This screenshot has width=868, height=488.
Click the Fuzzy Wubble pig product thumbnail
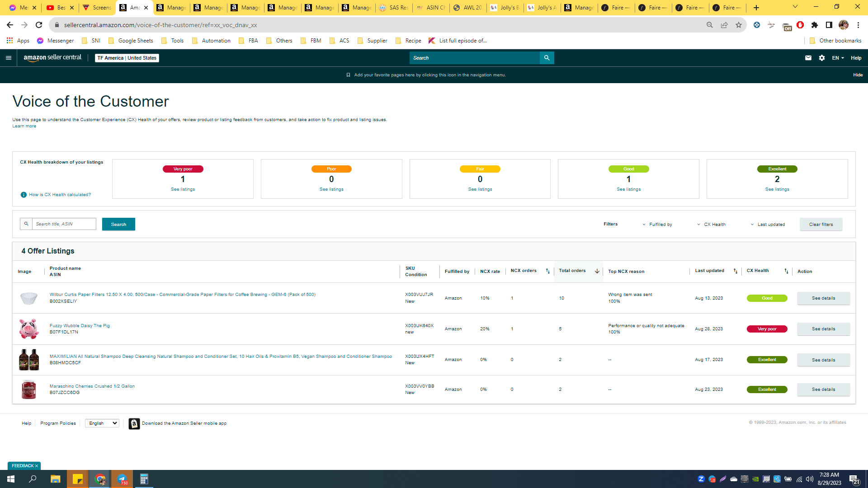point(28,329)
